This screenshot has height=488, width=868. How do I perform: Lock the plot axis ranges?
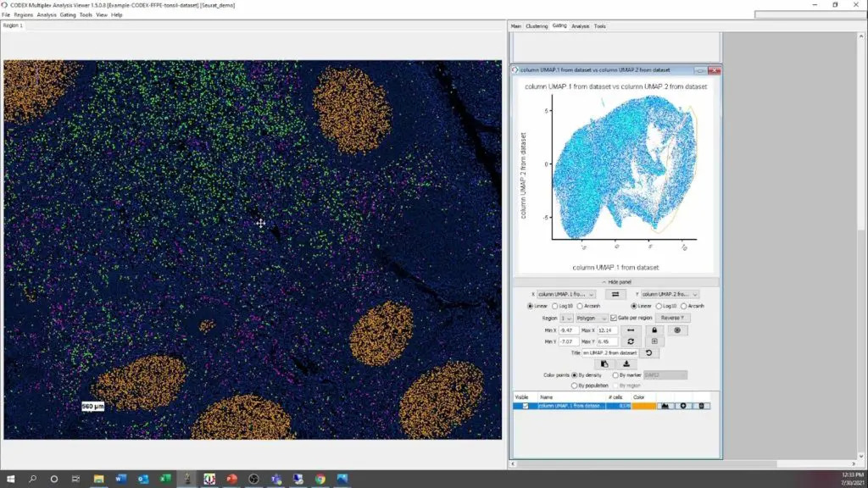click(x=654, y=330)
